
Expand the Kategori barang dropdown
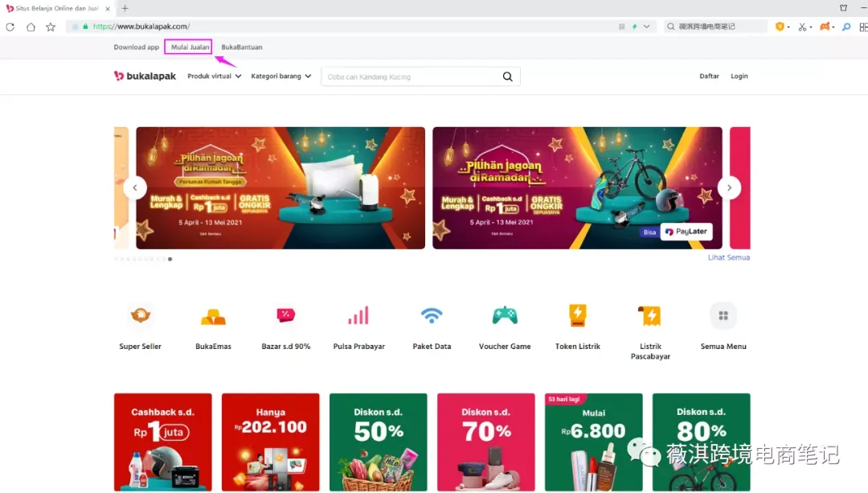point(281,76)
